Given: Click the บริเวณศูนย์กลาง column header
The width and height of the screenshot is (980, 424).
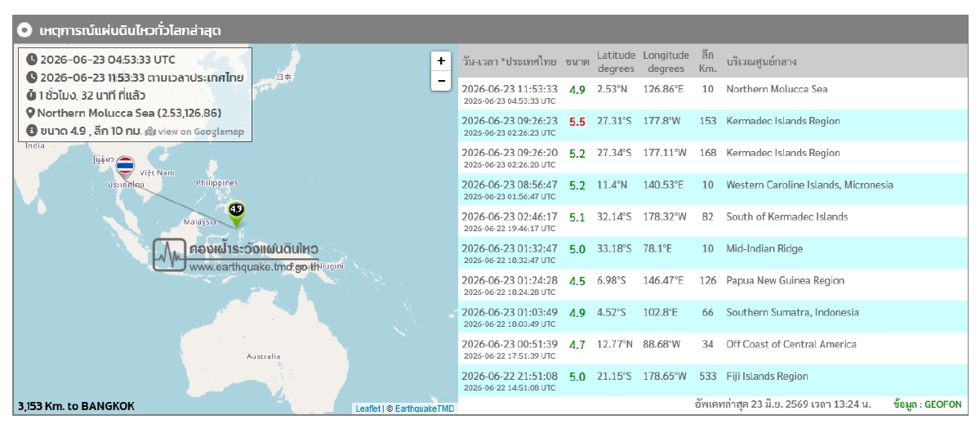Looking at the screenshot, I should point(761,61).
